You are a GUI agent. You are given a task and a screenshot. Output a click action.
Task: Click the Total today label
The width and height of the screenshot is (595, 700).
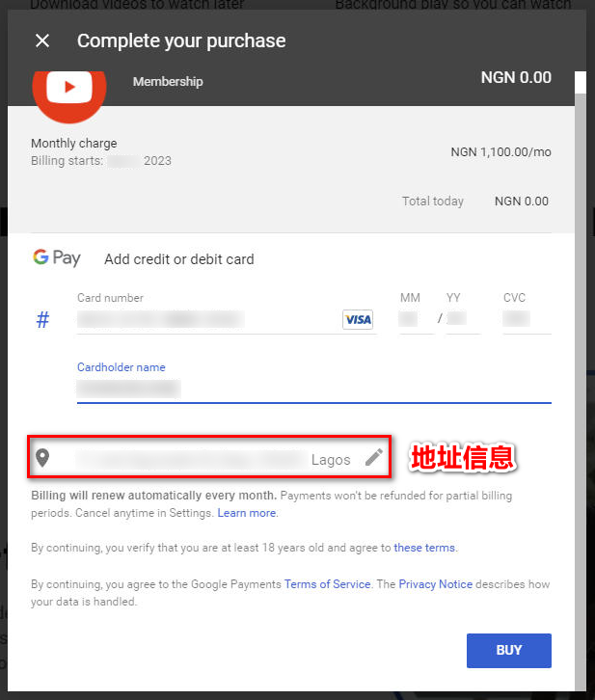point(433,202)
